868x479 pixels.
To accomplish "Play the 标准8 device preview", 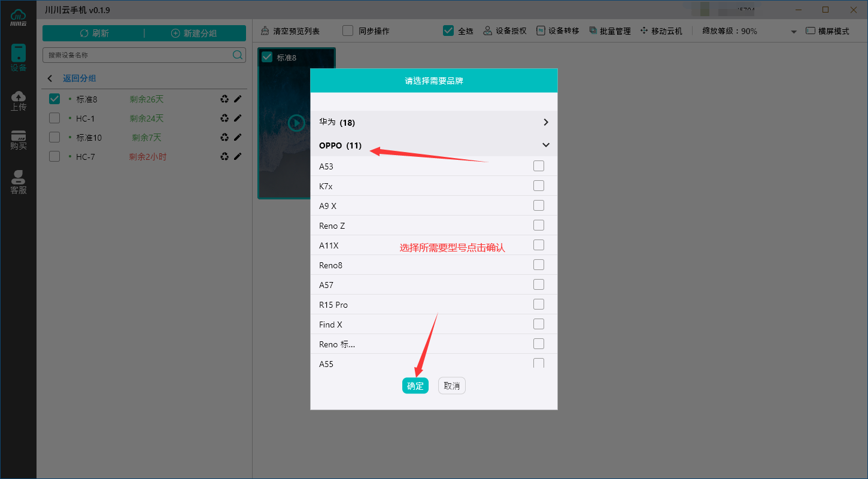I will coord(296,123).
